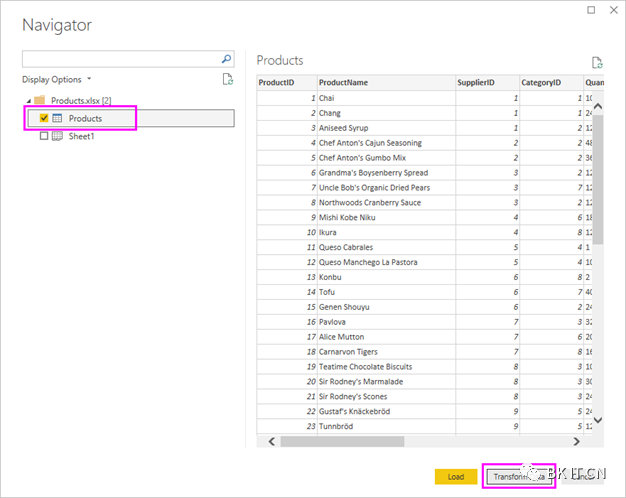
Task: Maximize the Navigator dialog
Action: point(591,10)
